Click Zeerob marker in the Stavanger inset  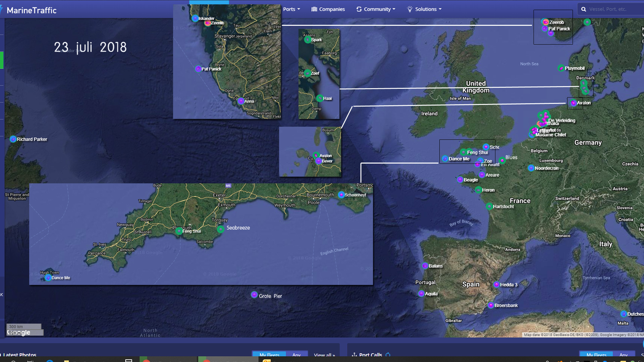[208, 23]
